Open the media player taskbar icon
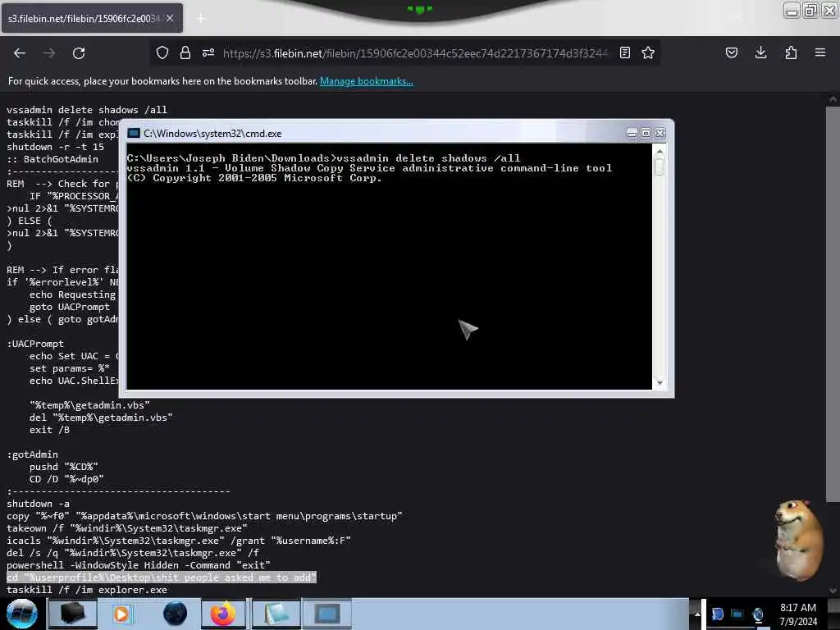Screen dimensions: 840x630 121,614
